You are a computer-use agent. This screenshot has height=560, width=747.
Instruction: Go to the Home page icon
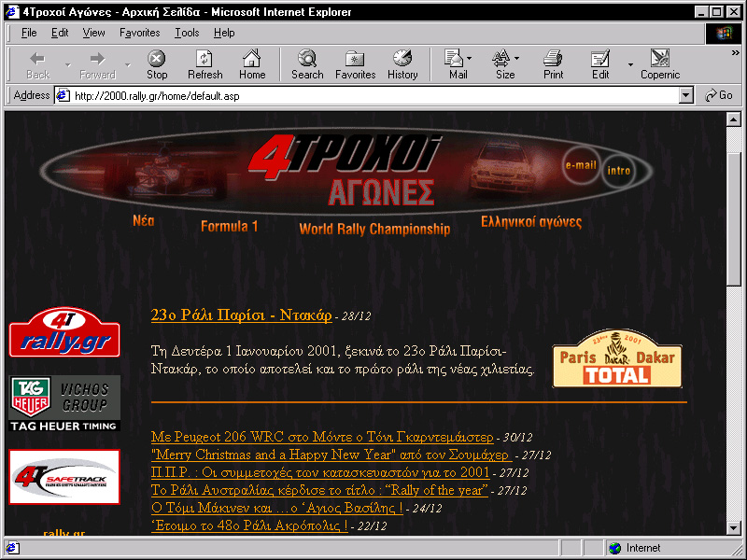pos(252,65)
